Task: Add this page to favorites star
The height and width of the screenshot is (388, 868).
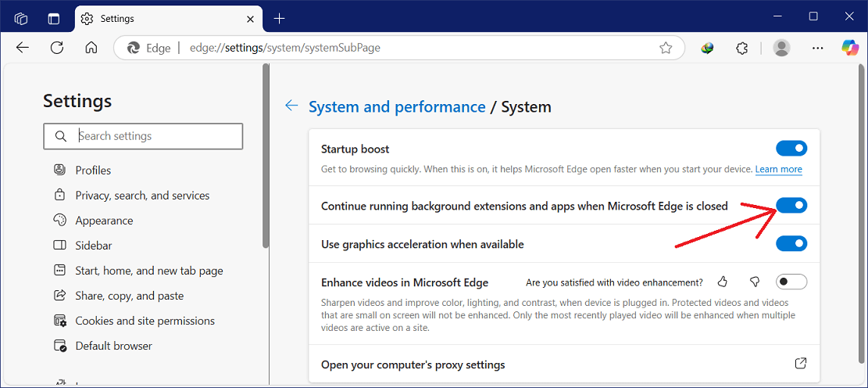Action: click(x=666, y=48)
